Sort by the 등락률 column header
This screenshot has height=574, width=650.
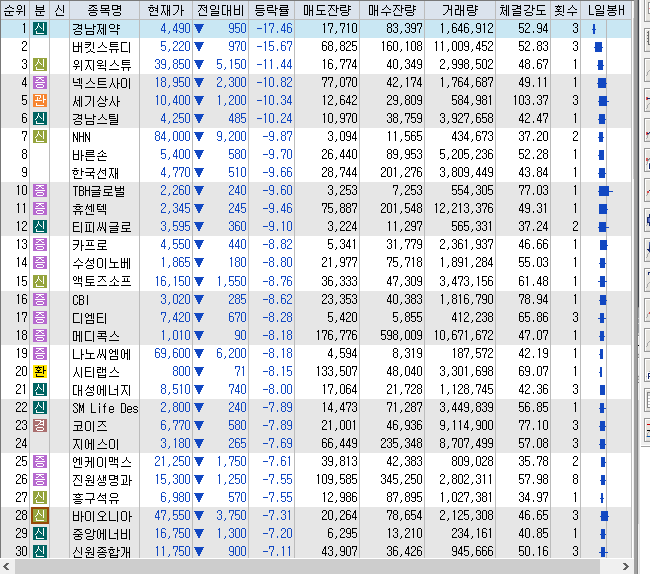click(x=272, y=10)
